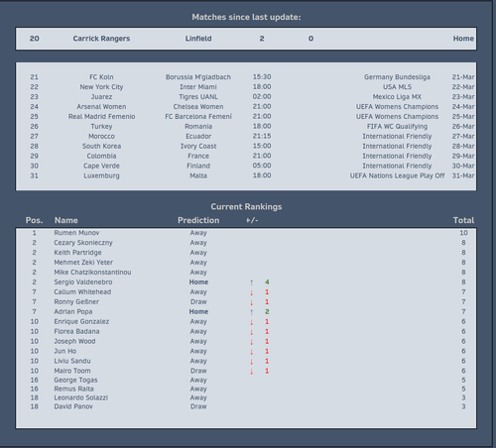Click Chelsea Women in fixture 24
This screenshot has height=448, width=496.
[198, 107]
